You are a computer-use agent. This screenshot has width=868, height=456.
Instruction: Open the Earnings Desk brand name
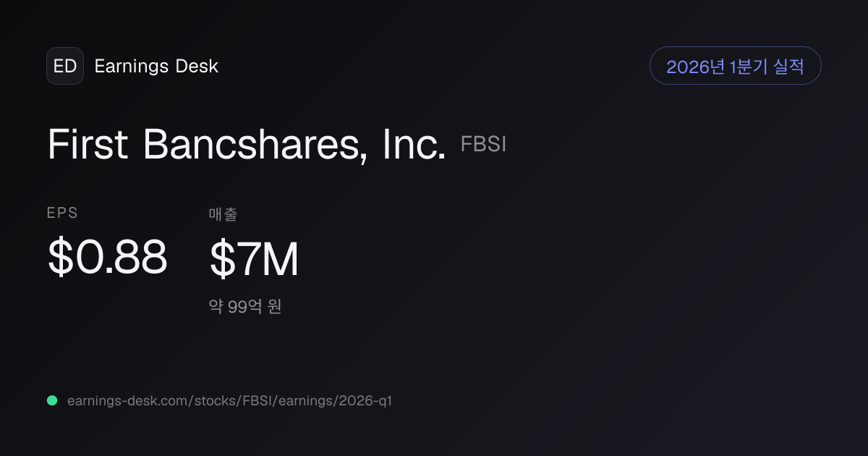click(156, 66)
